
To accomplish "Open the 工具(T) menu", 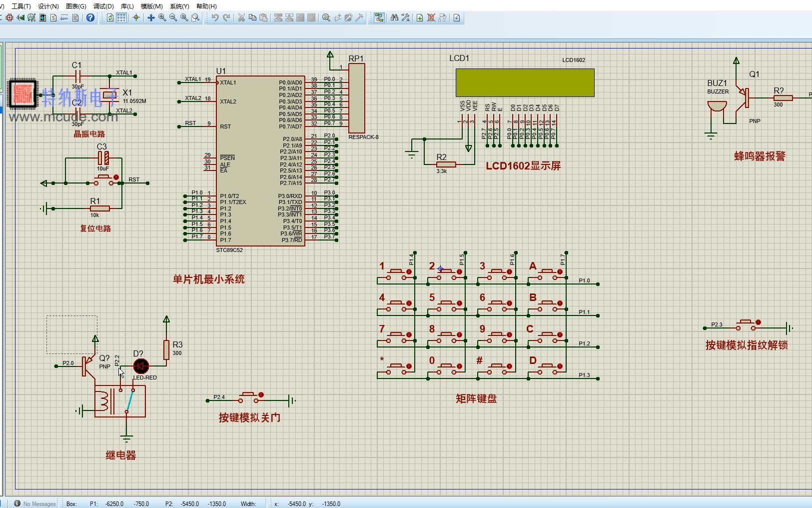I will pos(21,6).
